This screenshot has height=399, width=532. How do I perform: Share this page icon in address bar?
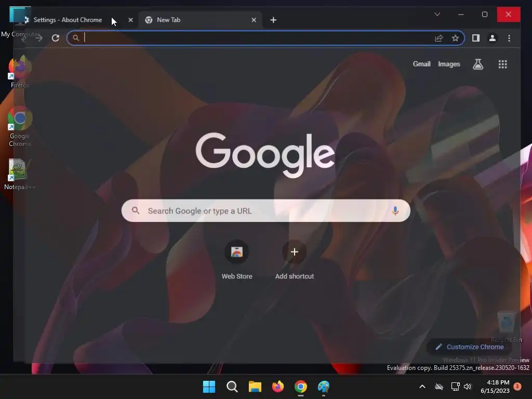pyautogui.click(x=439, y=38)
